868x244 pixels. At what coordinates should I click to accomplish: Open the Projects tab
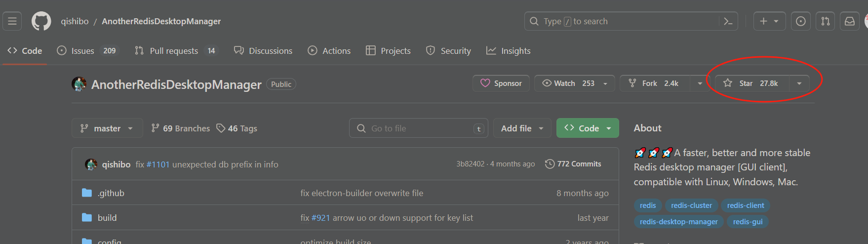pyautogui.click(x=388, y=51)
